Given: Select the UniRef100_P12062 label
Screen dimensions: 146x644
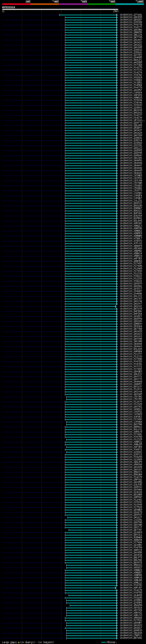Looking at the screenshot, I should pos(131,500).
